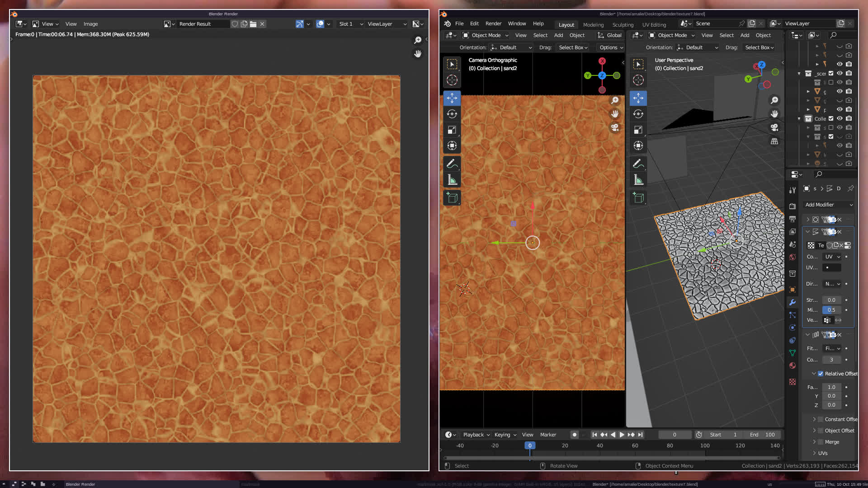Click the End frame field showing 100
Viewport: 868px width, 488px height.
click(x=763, y=435)
